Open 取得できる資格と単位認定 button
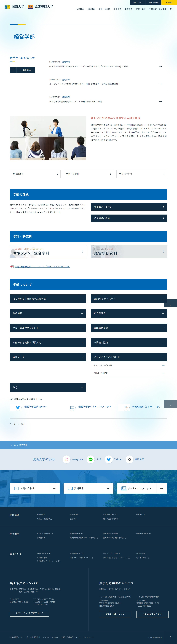The image size is (177, 644). click(x=48, y=342)
